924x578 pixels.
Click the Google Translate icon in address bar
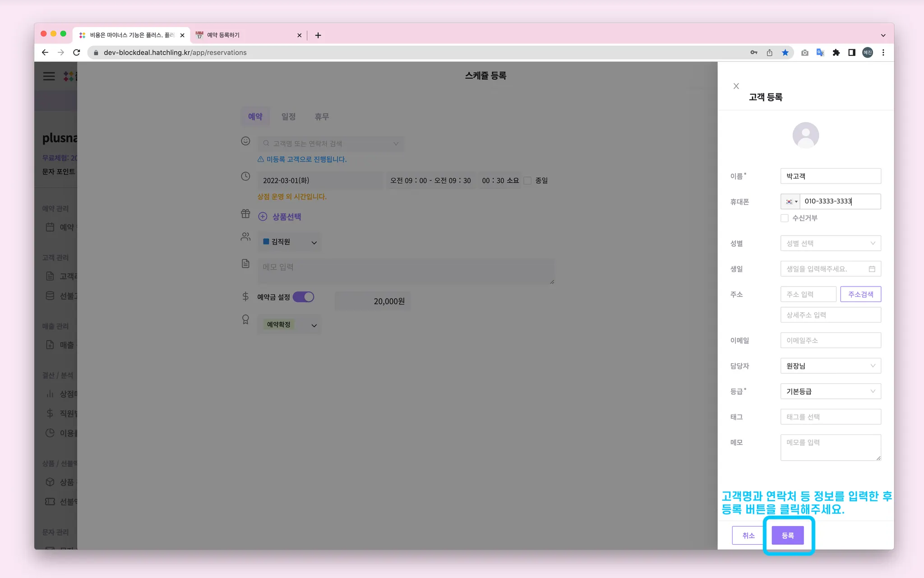tap(820, 53)
